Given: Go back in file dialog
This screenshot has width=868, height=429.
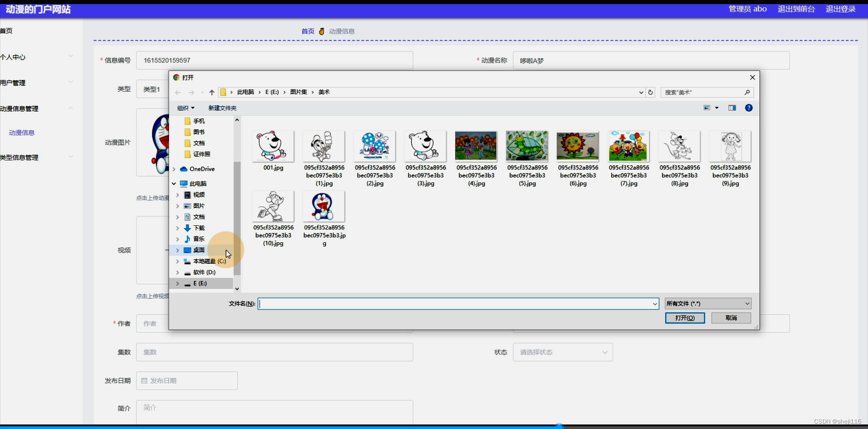Looking at the screenshot, I should pos(178,93).
